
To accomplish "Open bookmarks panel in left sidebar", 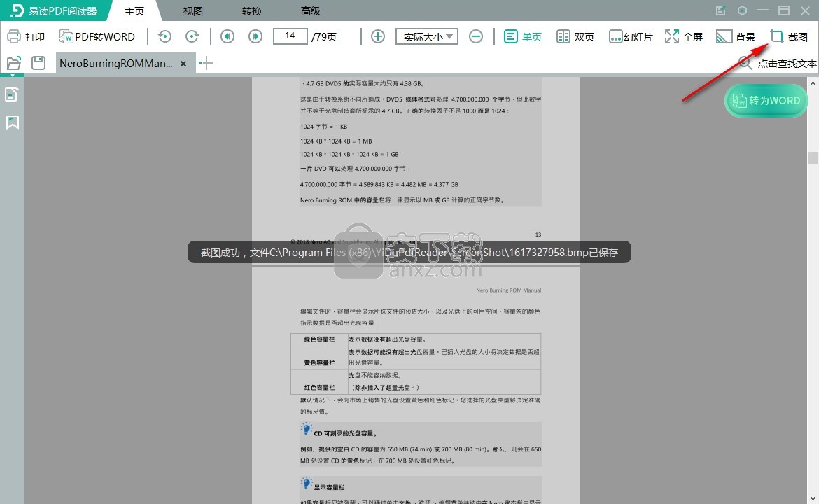I will click(12, 122).
